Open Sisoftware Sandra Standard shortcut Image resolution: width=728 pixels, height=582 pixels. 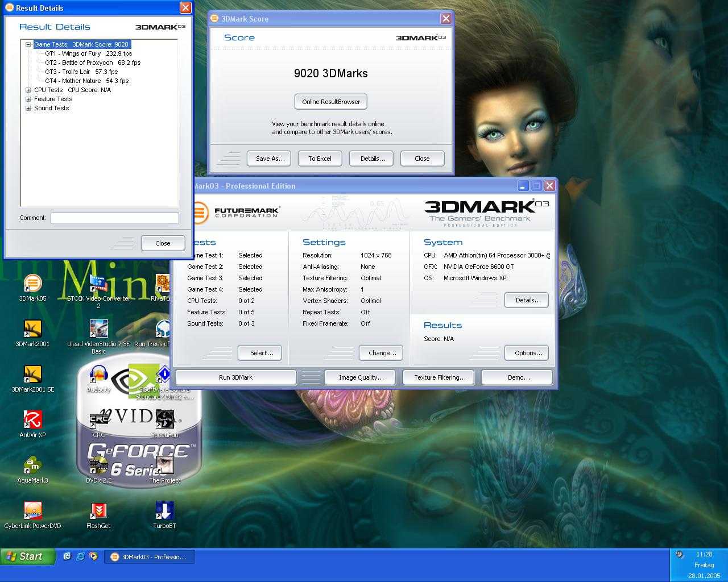(x=164, y=383)
